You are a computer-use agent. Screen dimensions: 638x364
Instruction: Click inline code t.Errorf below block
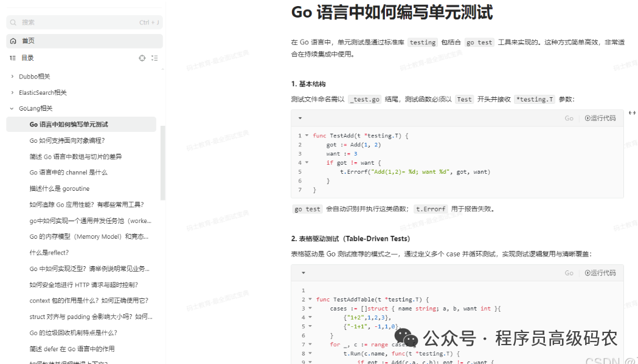[x=431, y=209]
